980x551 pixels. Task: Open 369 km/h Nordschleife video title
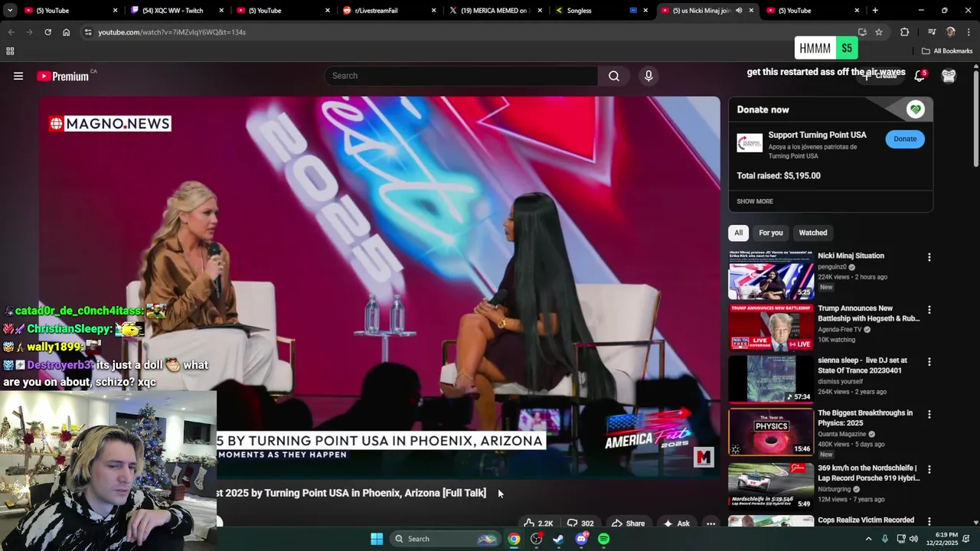[x=868, y=473]
